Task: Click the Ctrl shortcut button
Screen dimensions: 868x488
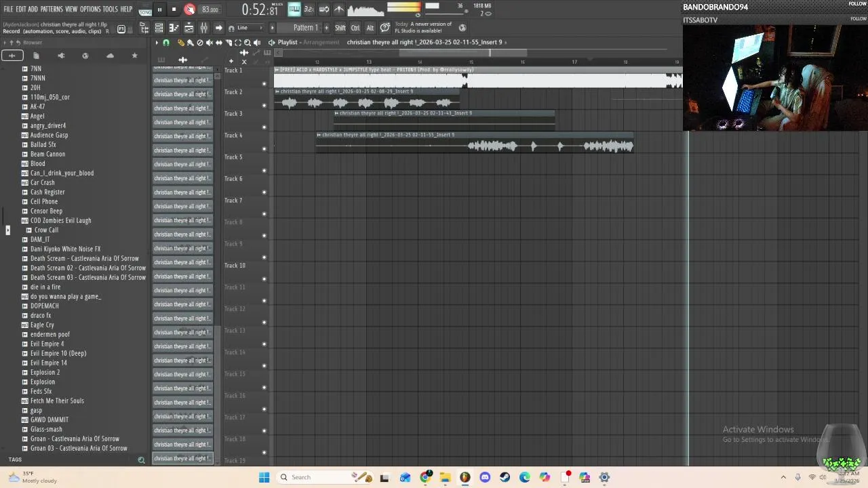Action: 355,28
